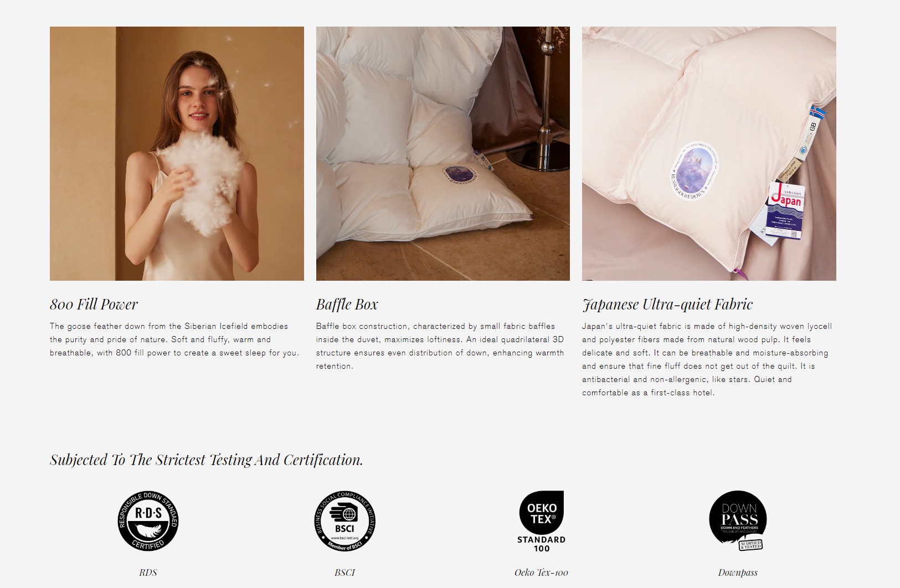Select the BSCI caption text
The image size is (900, 588).
point(344,572)
